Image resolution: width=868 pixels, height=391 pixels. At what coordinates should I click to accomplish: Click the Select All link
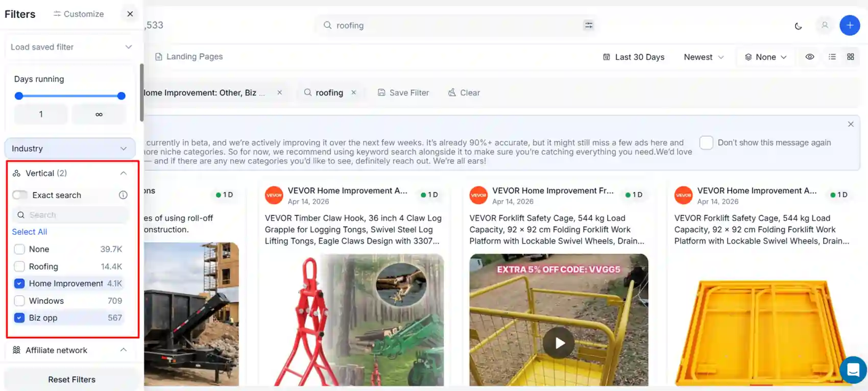point(30,232)
